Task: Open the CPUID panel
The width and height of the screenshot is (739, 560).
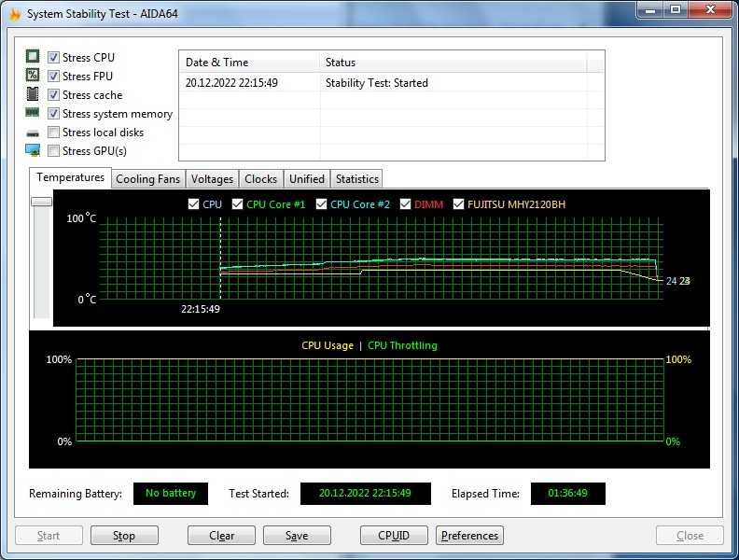Action: [x=394, y=536]
